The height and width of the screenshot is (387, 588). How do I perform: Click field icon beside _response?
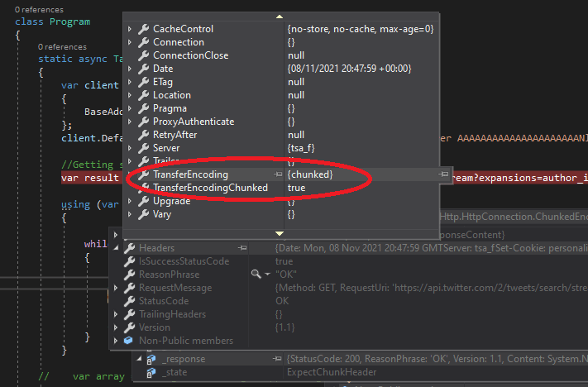(151, 359)
